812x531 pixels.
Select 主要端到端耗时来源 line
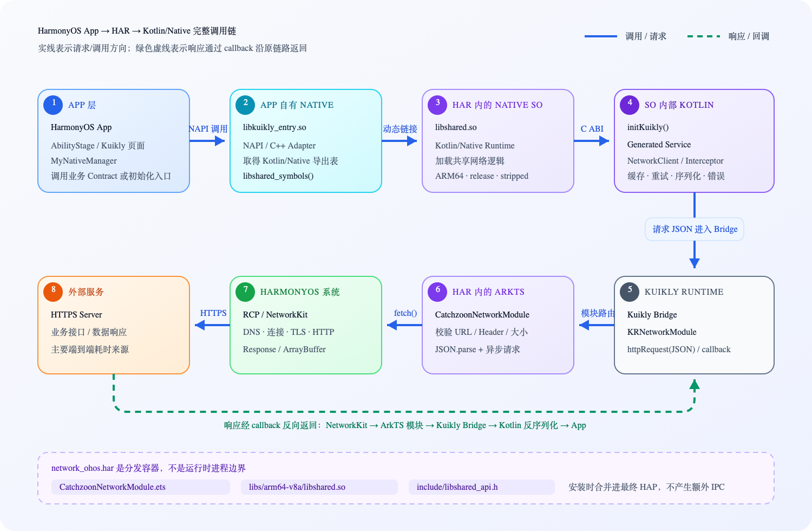coord(90,349)
